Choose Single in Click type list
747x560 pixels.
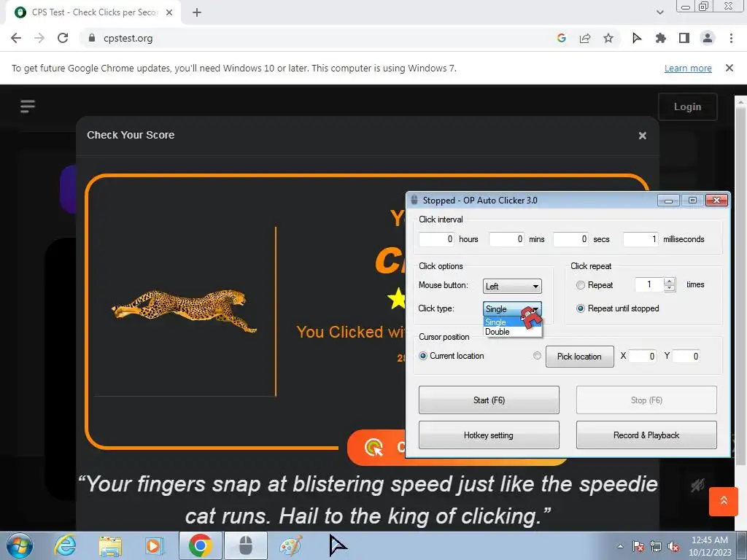click(x=496, y=322)
